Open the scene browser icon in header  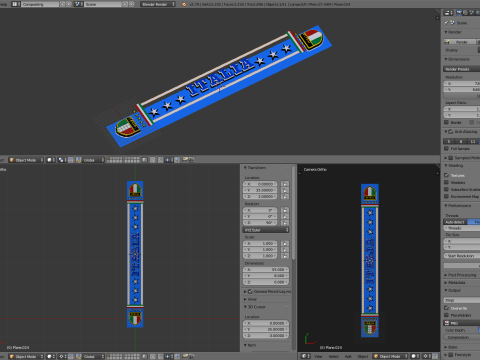[x=79, y=4]
